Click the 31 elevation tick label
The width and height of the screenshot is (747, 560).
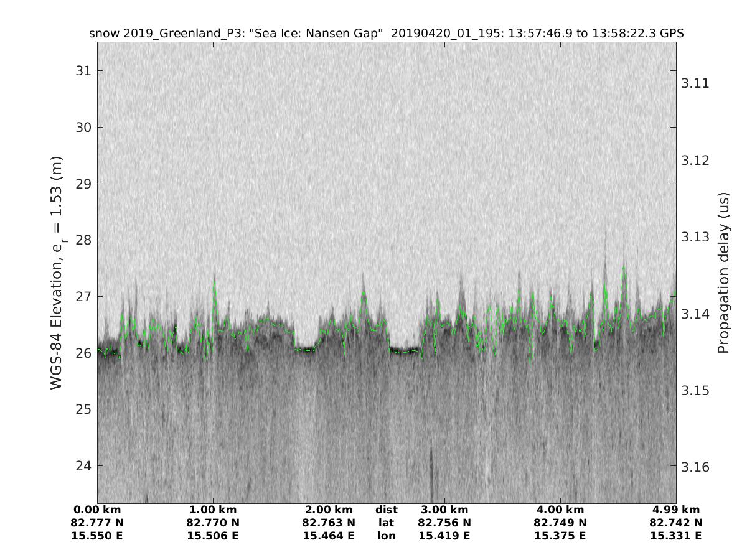83,71
